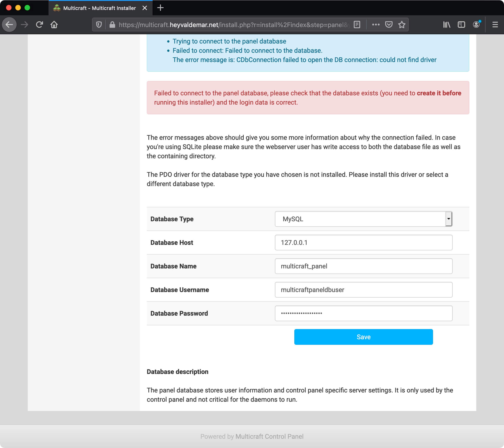Reload the current page
This screenshot has height=448, width=504.
[40, 25]
